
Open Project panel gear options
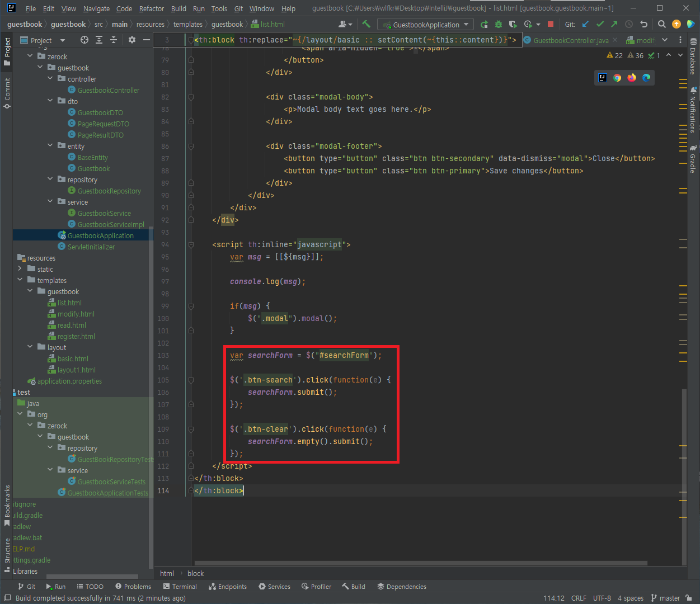click(x=132, y=40)
